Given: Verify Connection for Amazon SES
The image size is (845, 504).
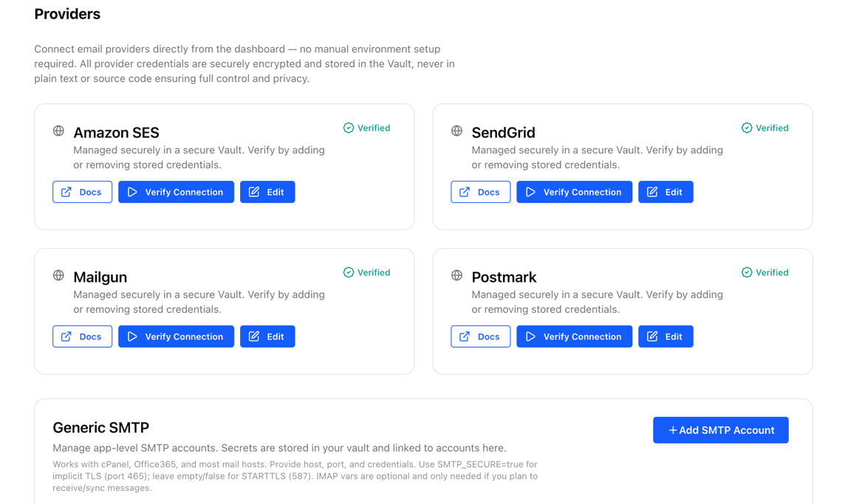Looking at the screenshot, I should (176, 192).
